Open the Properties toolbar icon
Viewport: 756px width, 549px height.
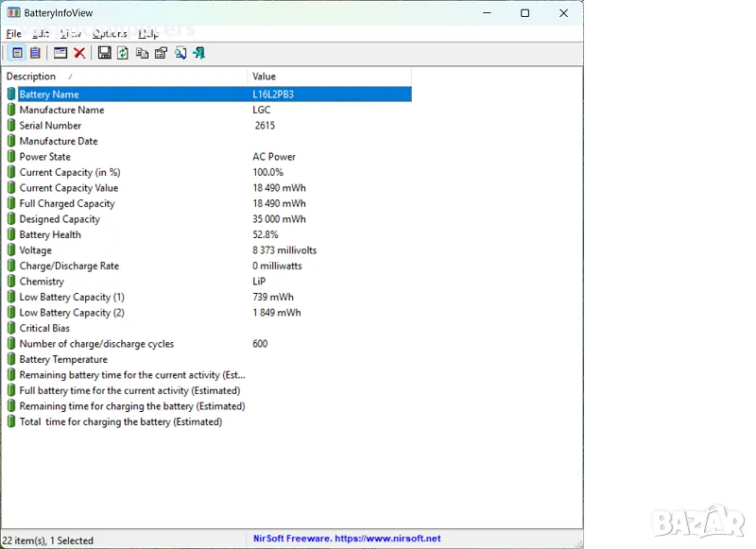pos(161,53)
